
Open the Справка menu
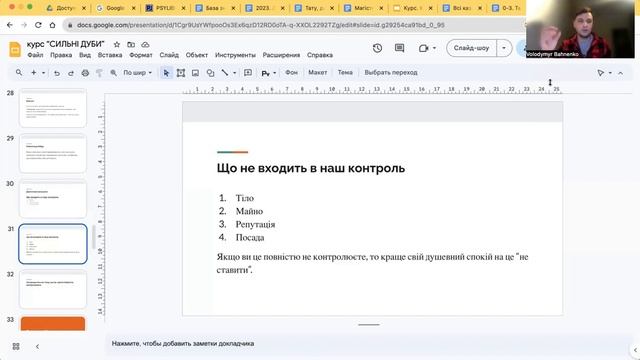[x=320, y=55]
